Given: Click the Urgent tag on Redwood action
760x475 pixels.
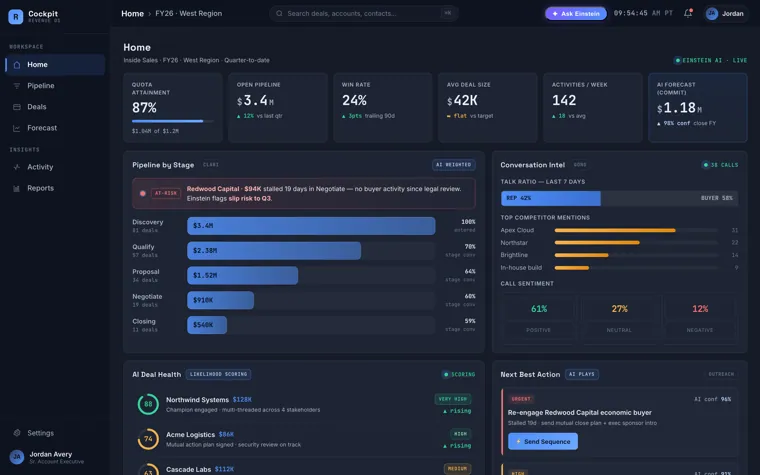Looking at the screenshot, I should click(521, 399).
